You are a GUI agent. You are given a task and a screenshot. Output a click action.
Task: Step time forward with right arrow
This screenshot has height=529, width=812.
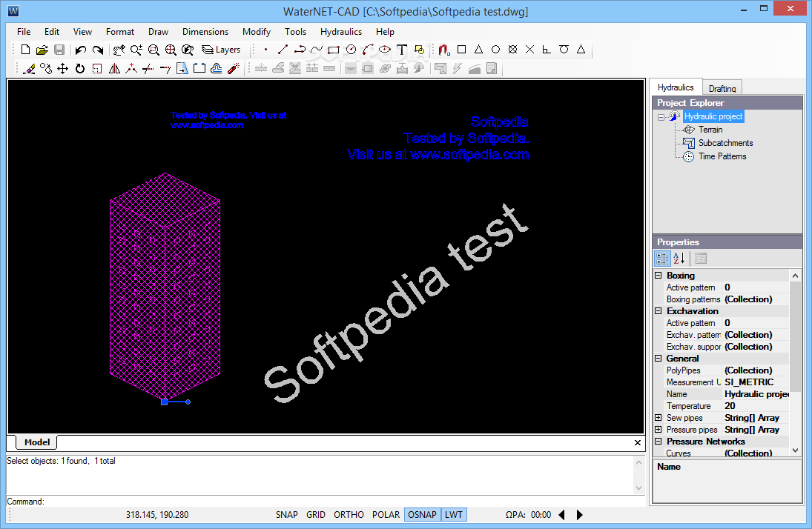[x=579, y=514]
